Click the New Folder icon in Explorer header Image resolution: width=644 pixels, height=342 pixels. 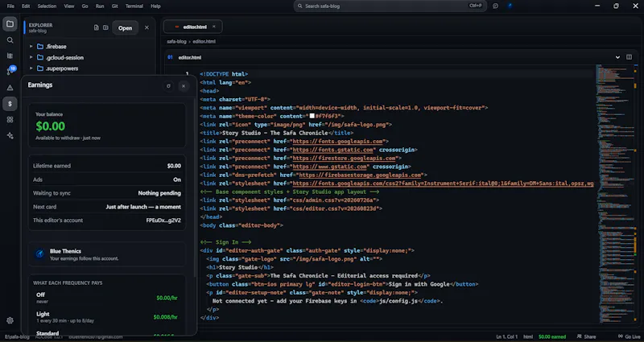tap(105, 27)
